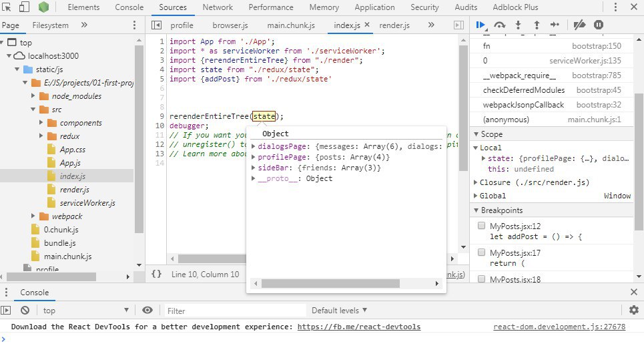Screen dimensions: 644x358
Task: Expand the components folder in the tree
Action: tap(42, 123)
